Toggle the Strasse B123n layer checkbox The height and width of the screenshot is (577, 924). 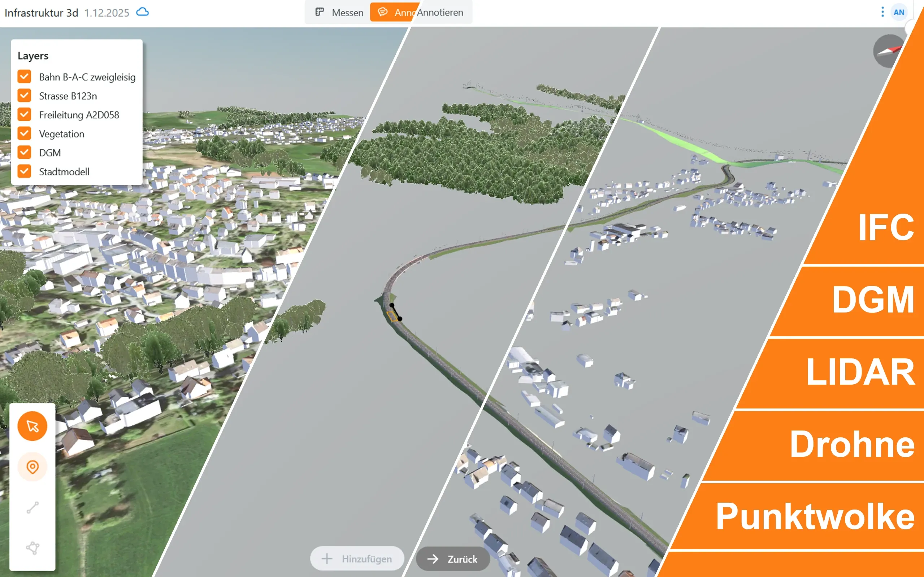click(25, 96)
